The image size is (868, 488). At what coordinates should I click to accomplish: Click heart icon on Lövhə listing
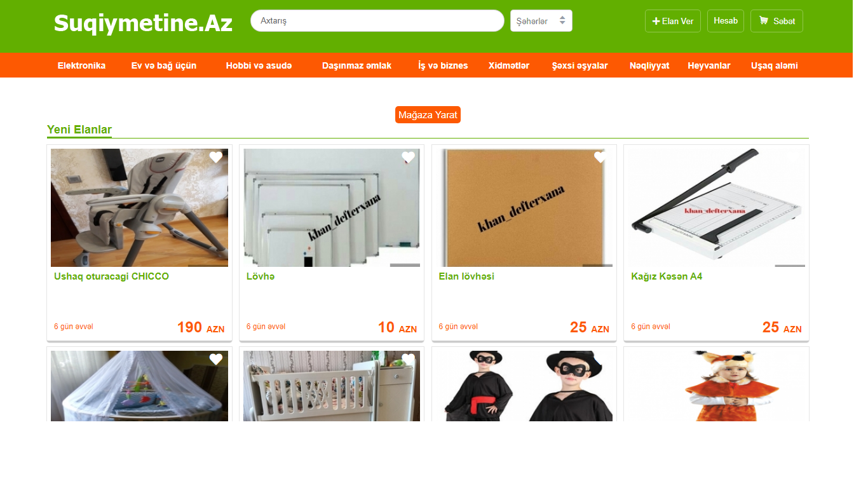coord(408,157)
